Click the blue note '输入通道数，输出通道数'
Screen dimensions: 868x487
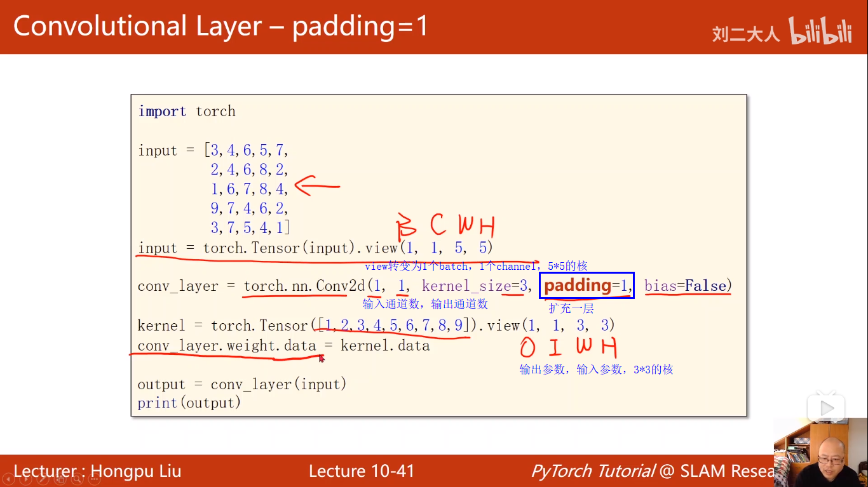pos(425,304)
